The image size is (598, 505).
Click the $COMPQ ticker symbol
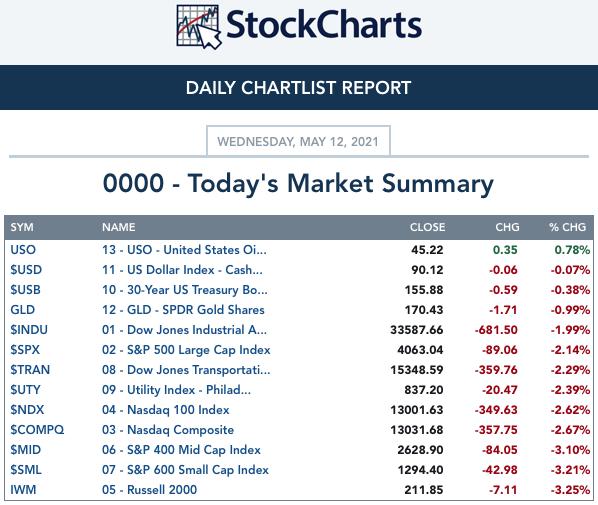click(x=37, y=430)
